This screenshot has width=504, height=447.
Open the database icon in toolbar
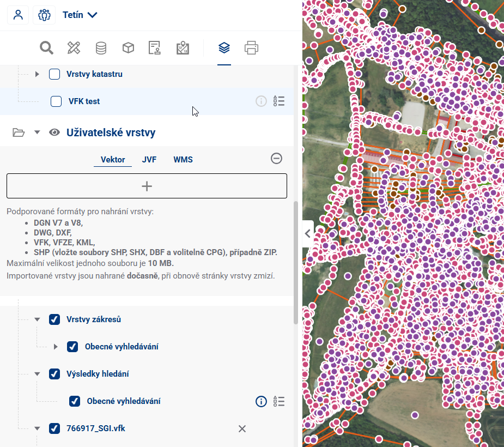point(101,48)
